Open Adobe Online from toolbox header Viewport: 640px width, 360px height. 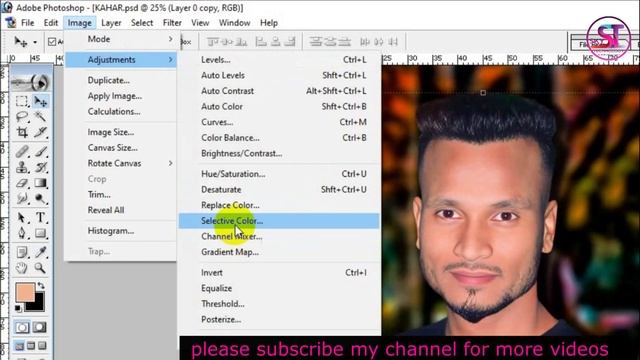[x=31, y=82]
